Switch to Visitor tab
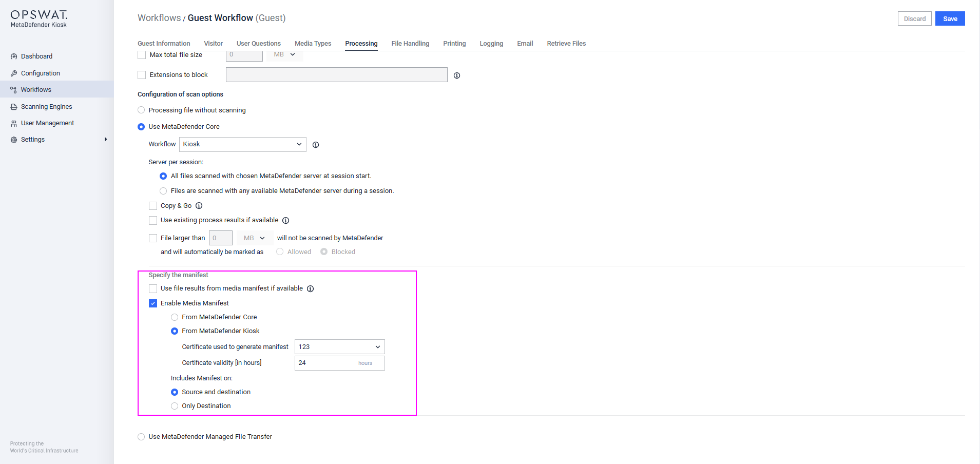Image resolution: width=980 pixels, height=464 pixels. [214, 44]
